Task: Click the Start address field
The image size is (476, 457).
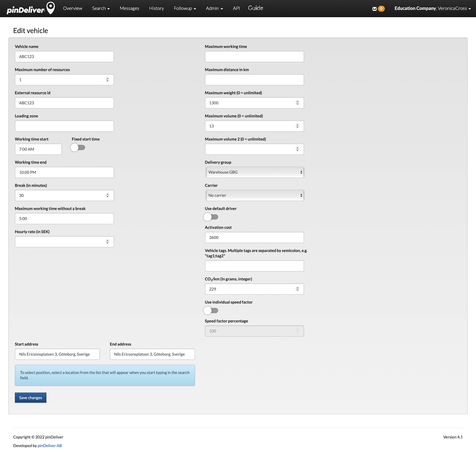Action: tap(57, 354)
